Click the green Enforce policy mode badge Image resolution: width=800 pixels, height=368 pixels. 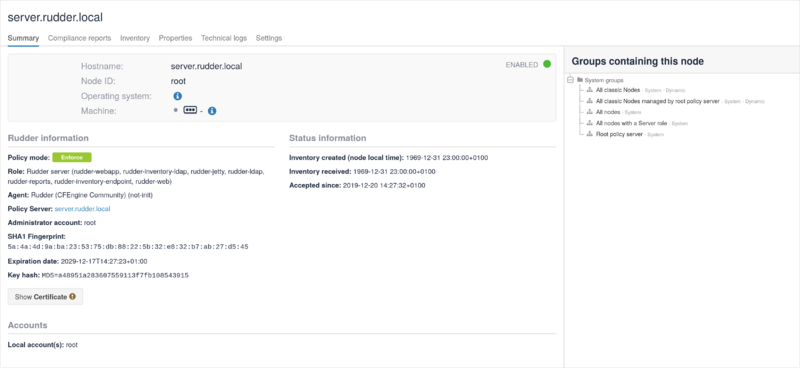72,157
